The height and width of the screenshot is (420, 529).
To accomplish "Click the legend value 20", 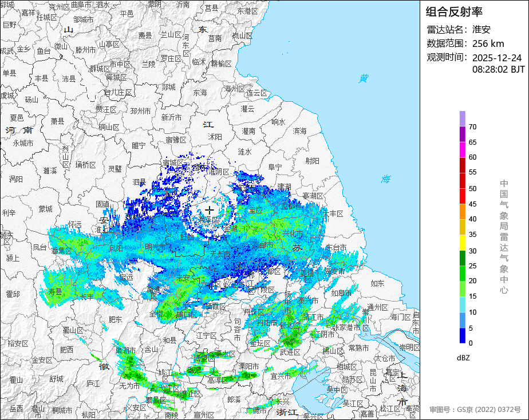I will coord(472,281).
